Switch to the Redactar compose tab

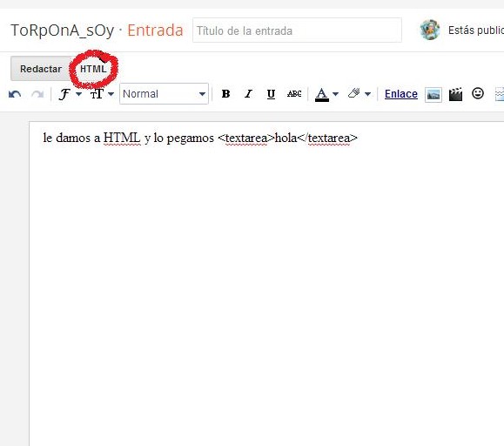41,69
